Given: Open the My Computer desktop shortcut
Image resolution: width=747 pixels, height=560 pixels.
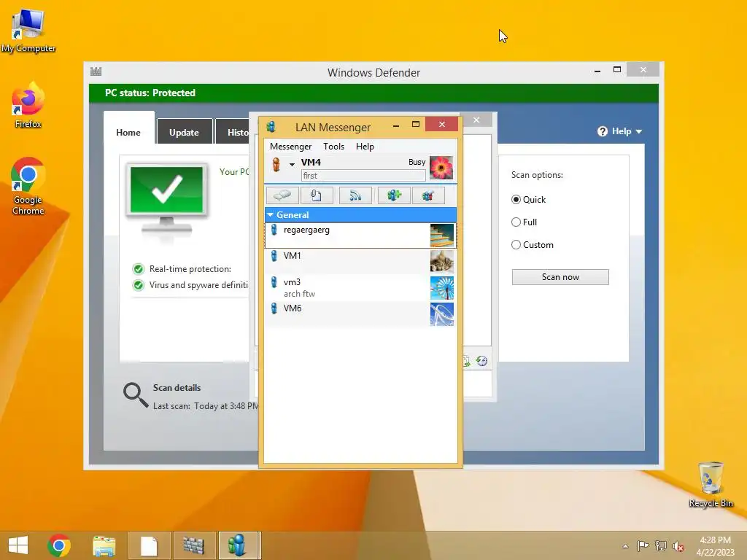Looking at the screenshot, I should (x=28, y=30).
